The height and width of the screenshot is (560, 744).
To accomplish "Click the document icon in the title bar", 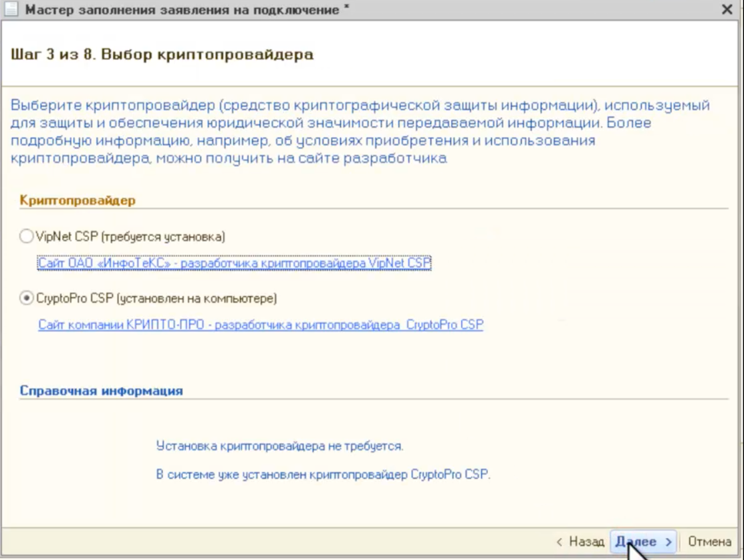I will [x=11, y=9].
